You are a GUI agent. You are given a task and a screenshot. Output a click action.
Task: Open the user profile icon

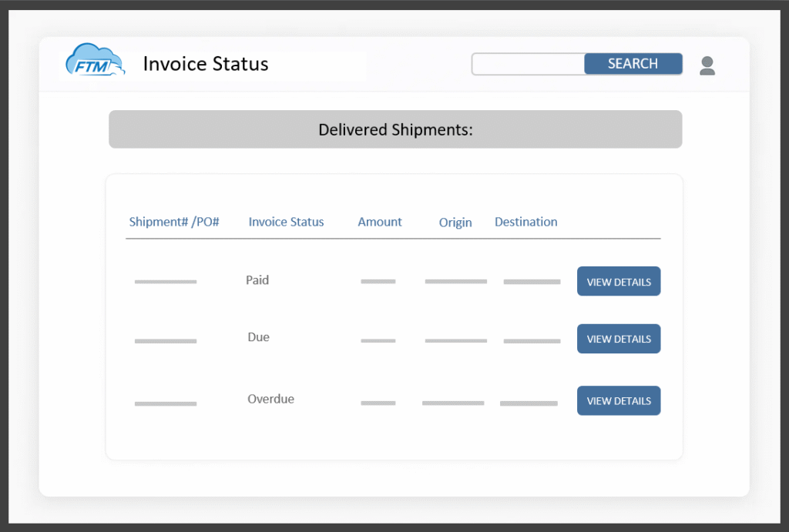[x=707, y=65]
